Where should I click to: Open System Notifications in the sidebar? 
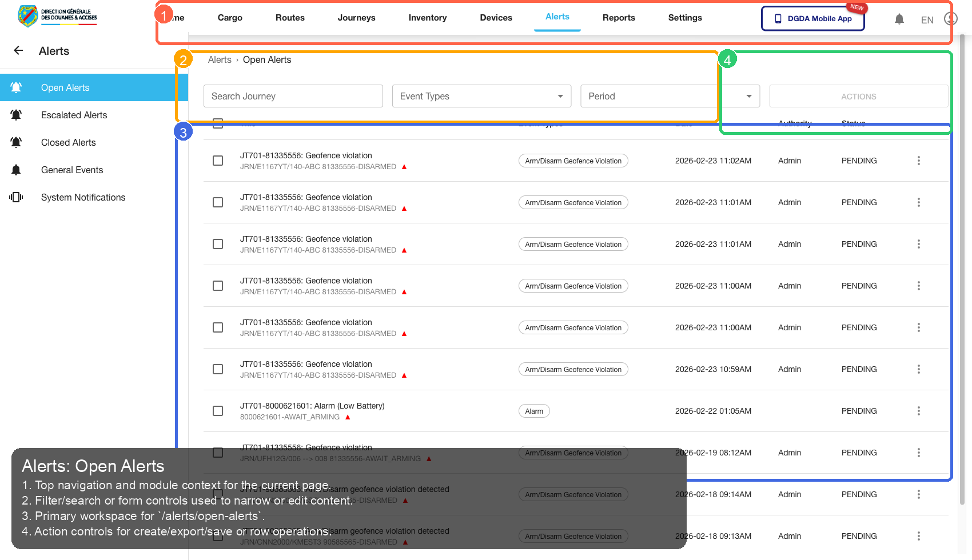83,197
